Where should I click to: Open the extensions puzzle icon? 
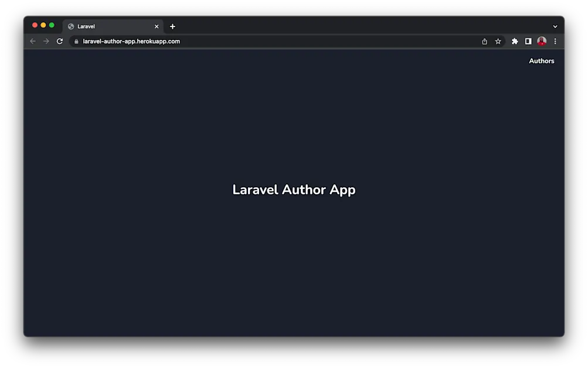(x=514, y=41)
